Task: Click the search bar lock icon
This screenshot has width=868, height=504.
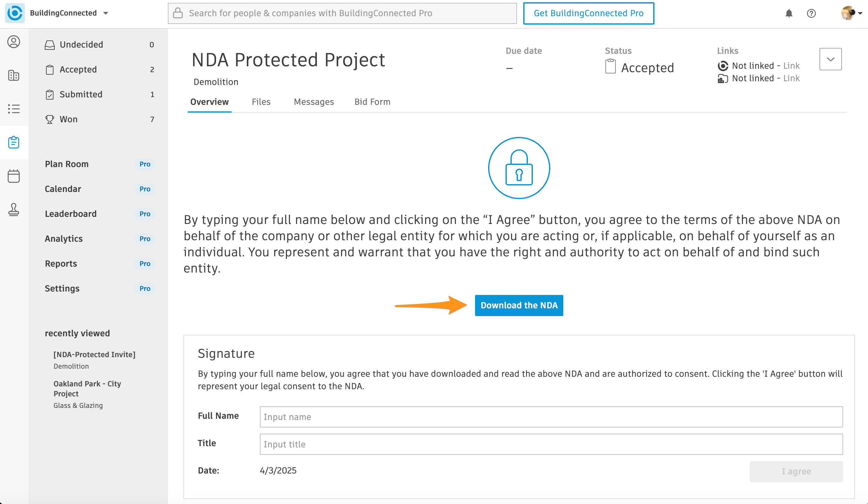Action: click(x=178, y=13)
